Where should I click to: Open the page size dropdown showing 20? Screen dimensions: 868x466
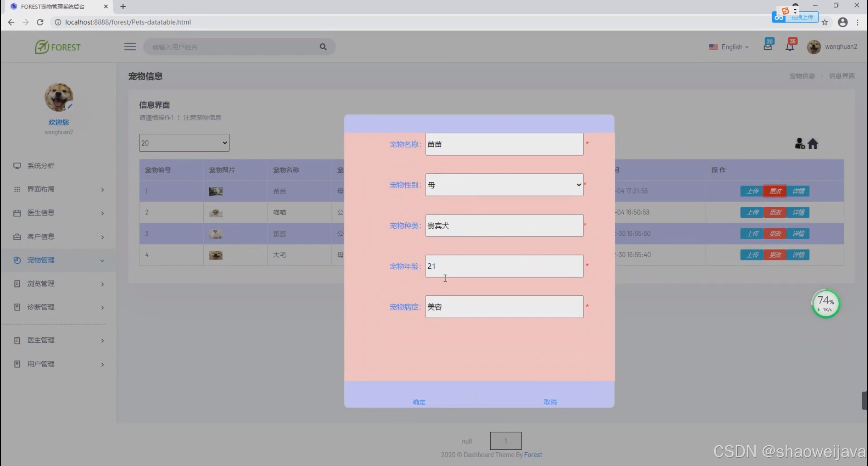(184, 143)
